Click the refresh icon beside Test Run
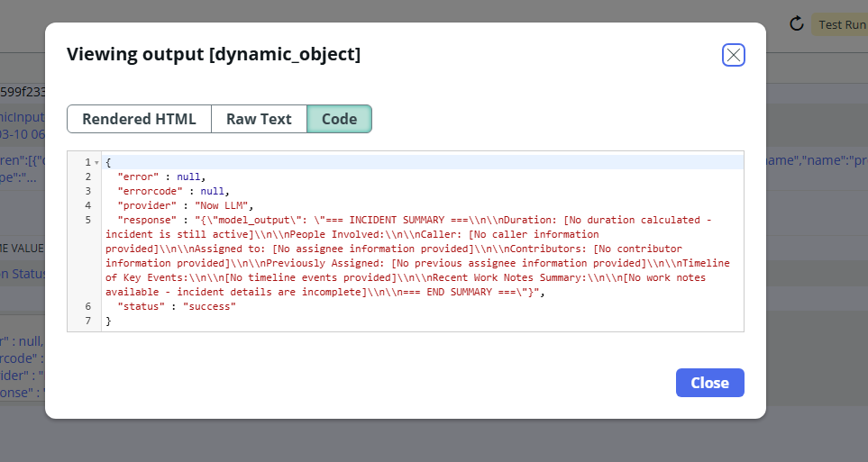The height and width of the screenshot is (462, 868). coord(796,24)
